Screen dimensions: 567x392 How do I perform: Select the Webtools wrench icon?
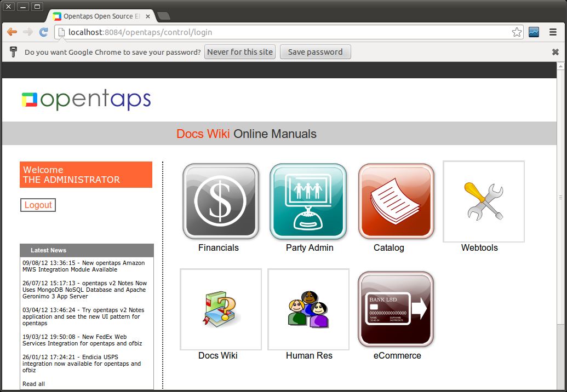click(483, 201)
